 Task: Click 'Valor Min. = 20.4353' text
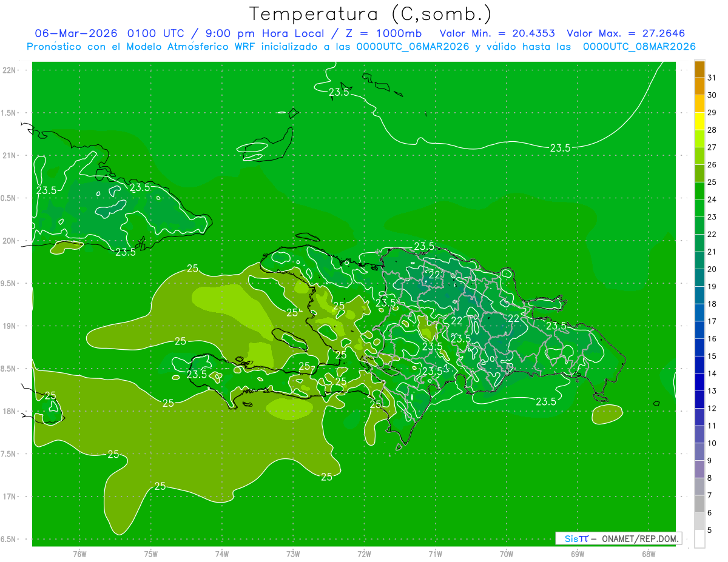click(497, 33)
